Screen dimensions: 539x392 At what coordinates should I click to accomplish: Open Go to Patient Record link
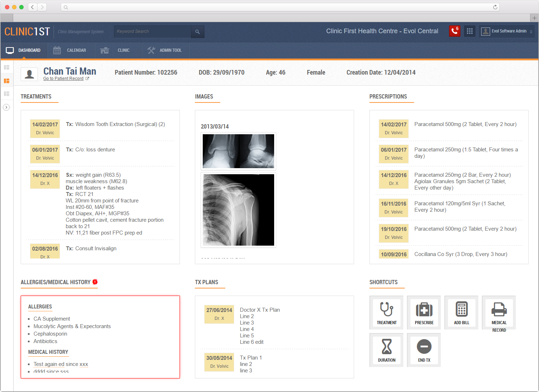[x=64, y=78]
